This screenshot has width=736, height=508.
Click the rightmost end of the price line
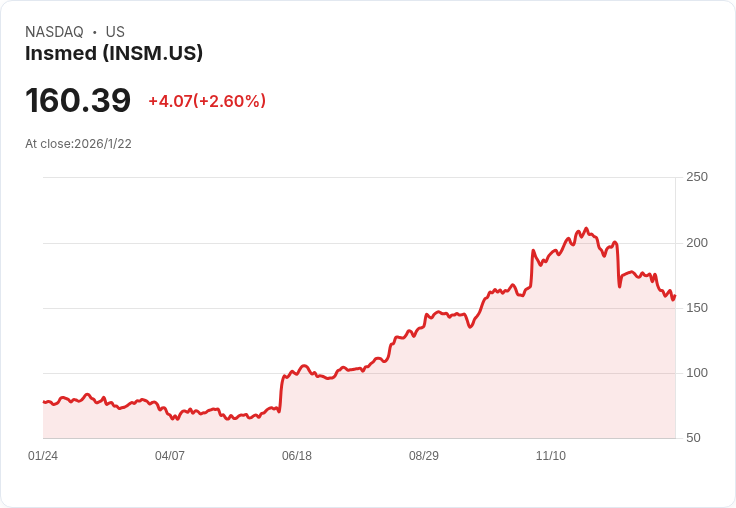coord(675,295)
